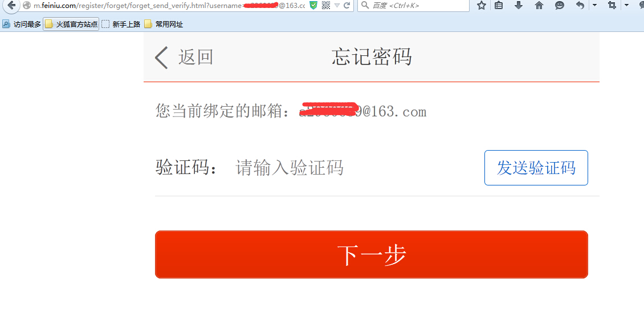Open the URL history dropdown arrow

[x=337, y=5]
